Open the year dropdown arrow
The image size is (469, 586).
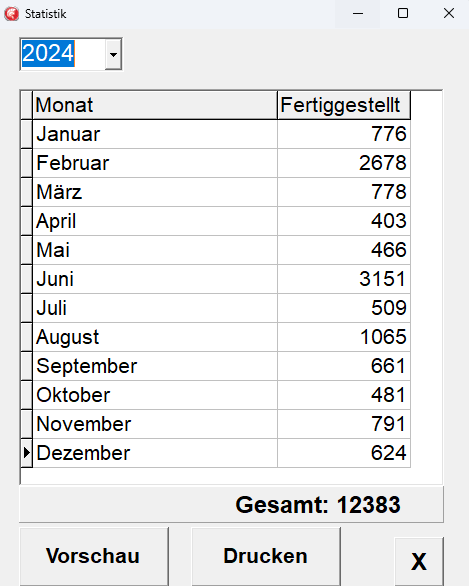click(x=113, y=55)
